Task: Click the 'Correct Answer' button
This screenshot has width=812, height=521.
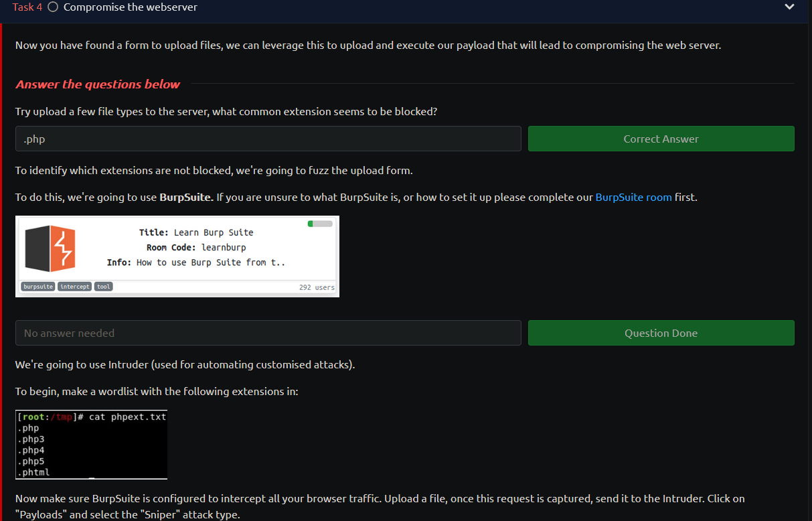Action: click(x=661, y=139)
